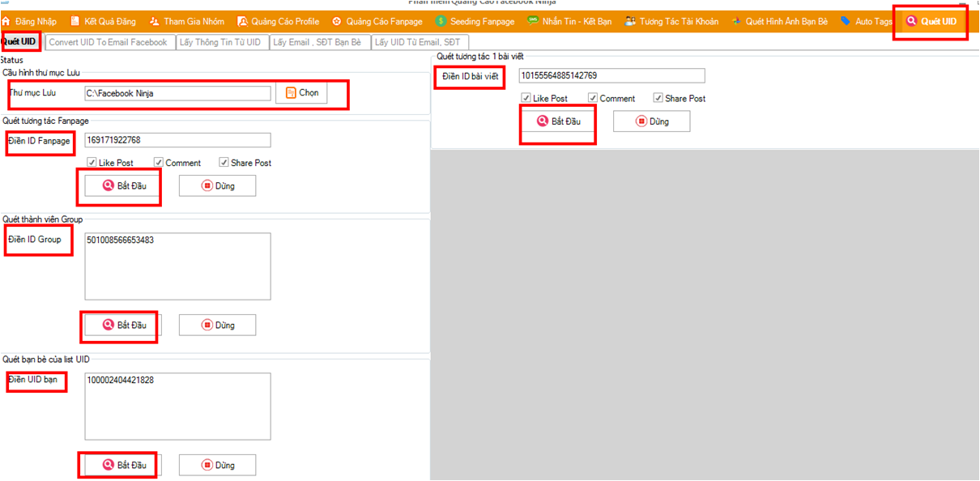Open Nhắn Tin - Kết Bạn tab
The image size is (980, 481).
(569, 22)
